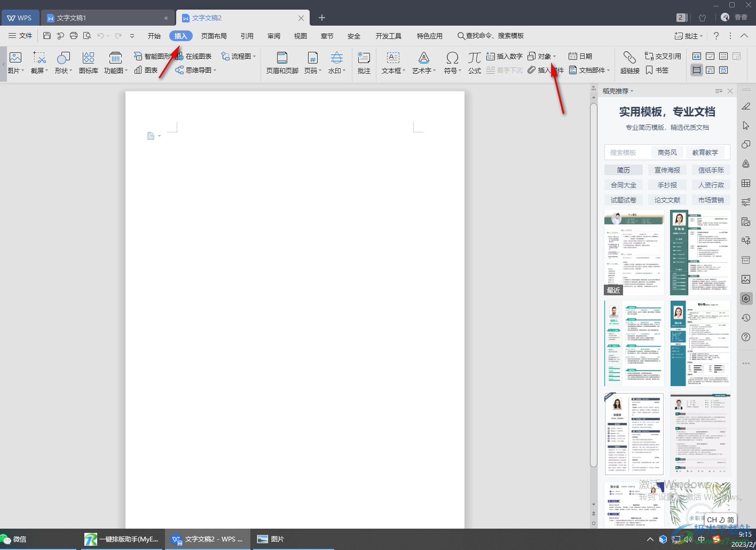Switch to the 文字文稿1 document tab
Image resolution: width=756 pixels, height=550 pixels.
[108, 18]
